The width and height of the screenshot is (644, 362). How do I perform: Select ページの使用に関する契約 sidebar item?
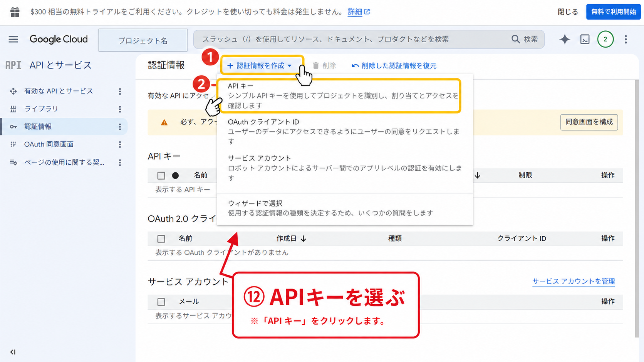(64, 162)
